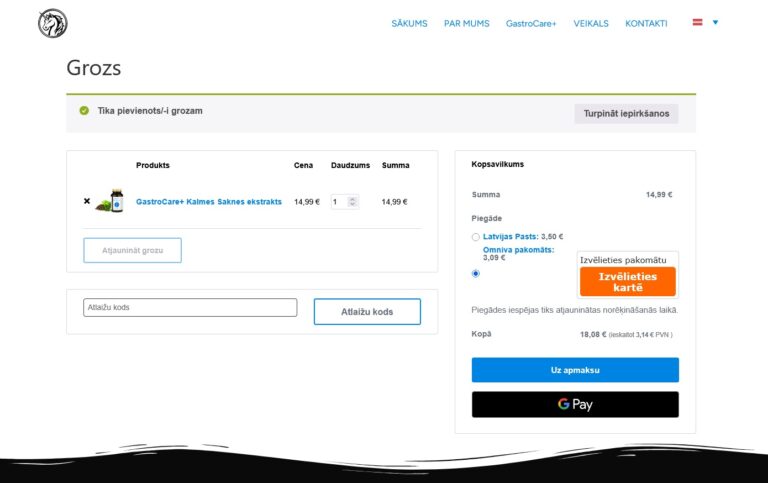Image resolution: width=768 pixels, height=483 pixels.
Task: Select Latvijas Pasts delivery option
Action: tap(475, 237)
